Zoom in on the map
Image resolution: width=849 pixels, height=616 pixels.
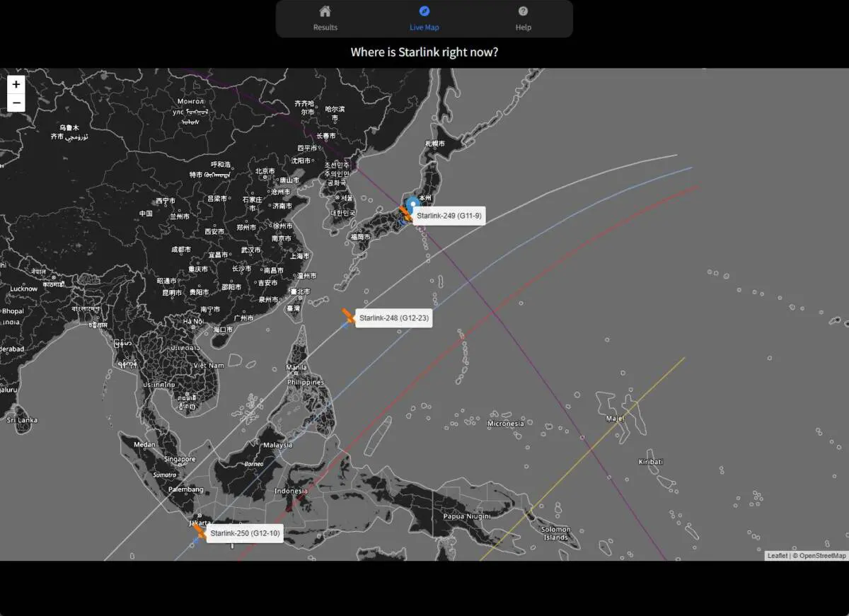coord(16,84)
